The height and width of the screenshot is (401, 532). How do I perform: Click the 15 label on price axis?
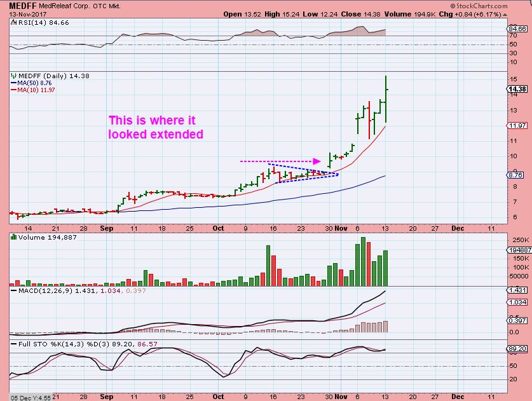pos(514,79)
